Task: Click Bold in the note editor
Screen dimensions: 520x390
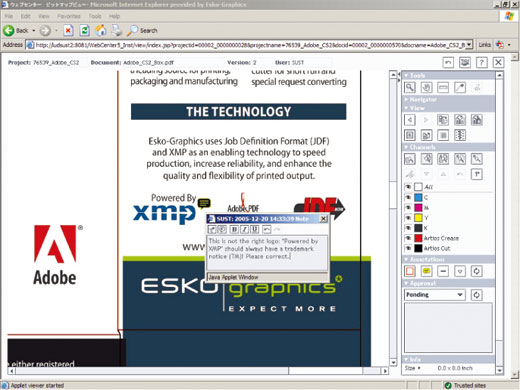Action: click(x=234, y=229)
